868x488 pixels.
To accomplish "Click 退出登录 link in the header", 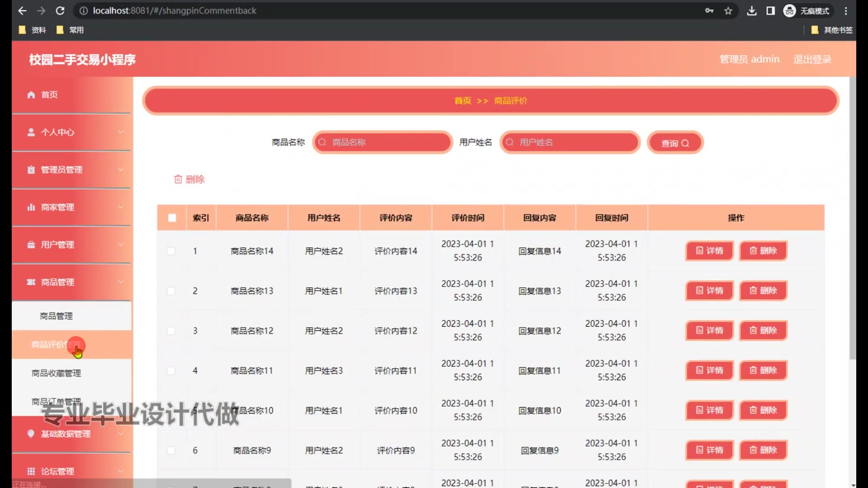I will click(812, 59).
